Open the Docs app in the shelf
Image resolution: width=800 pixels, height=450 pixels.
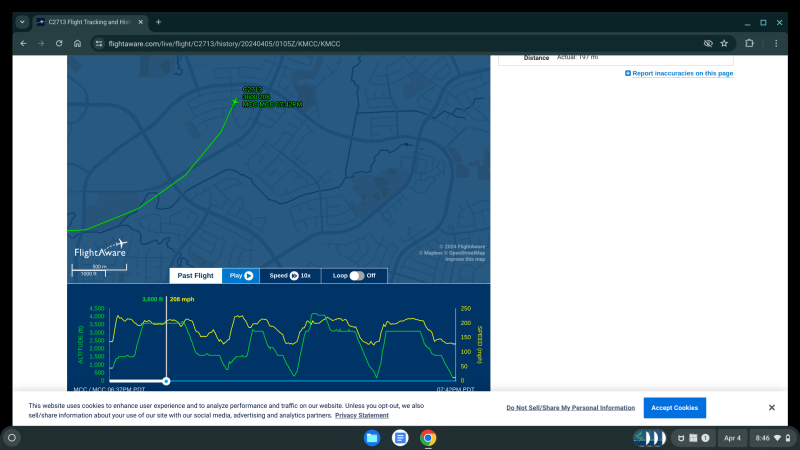coord(400,438)
